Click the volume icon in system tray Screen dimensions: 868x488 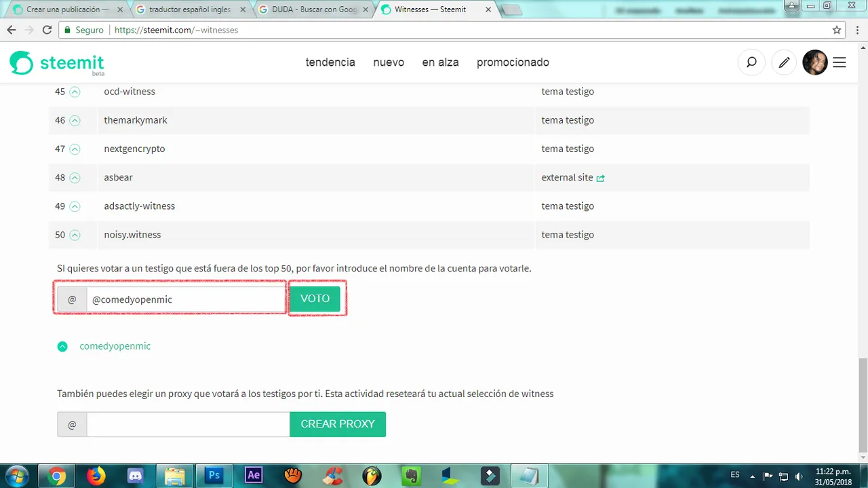pos(799,476)
